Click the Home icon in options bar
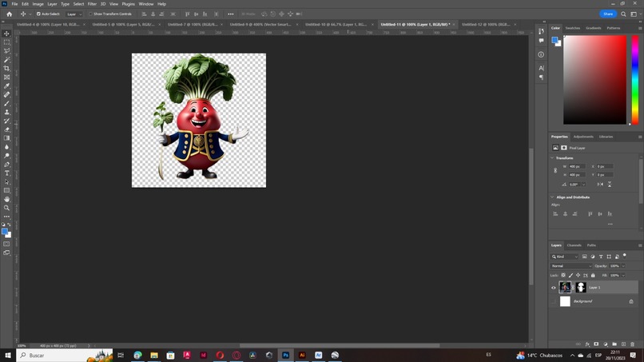 (x=9, y=14)
